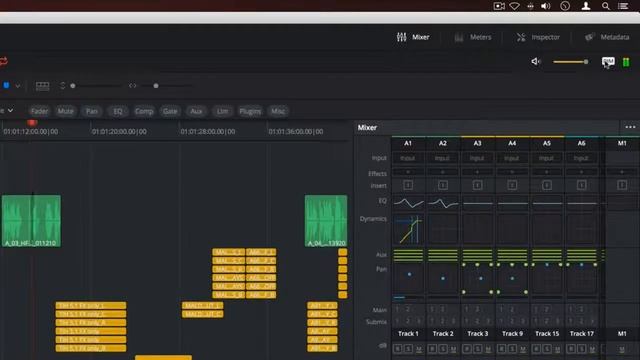
Task: Open the A2 EQ curve
Action: (x=443, y=203)
